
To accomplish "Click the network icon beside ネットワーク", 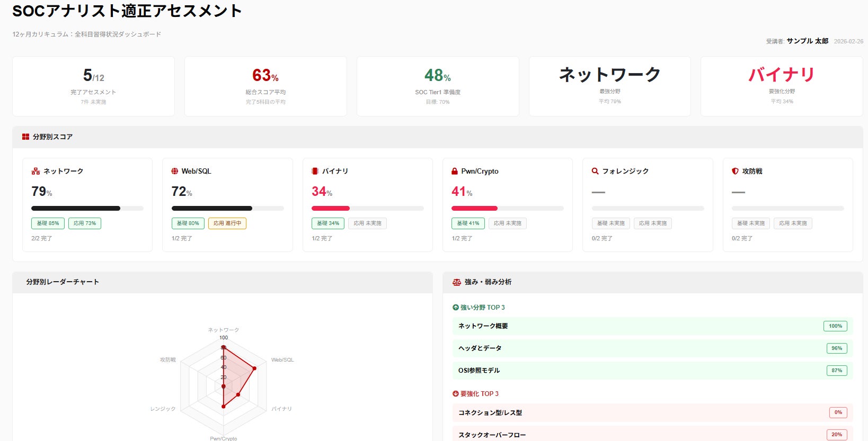I will pos(36,171).
